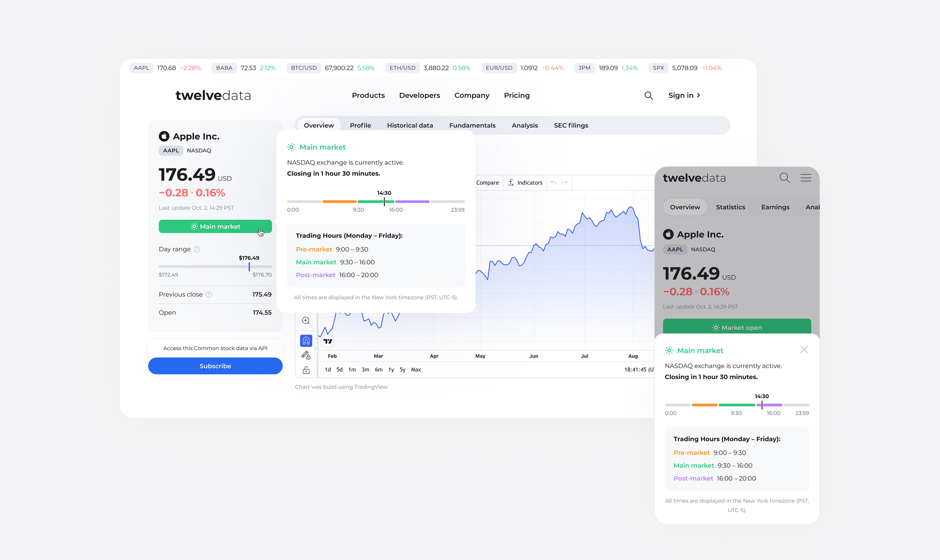Switch to the Analysis tab
940x560 pixels.
point(525,125)
